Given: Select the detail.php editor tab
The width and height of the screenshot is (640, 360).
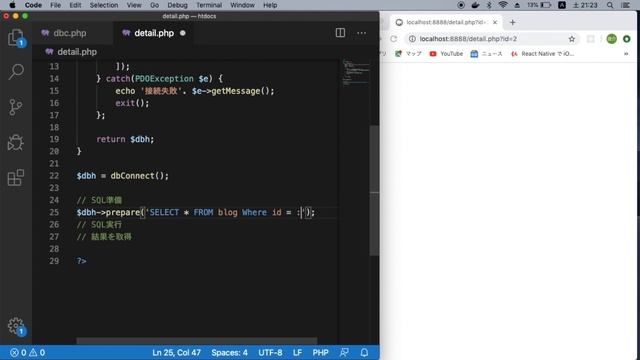Looking at the screenshot, I should (154, 33).
